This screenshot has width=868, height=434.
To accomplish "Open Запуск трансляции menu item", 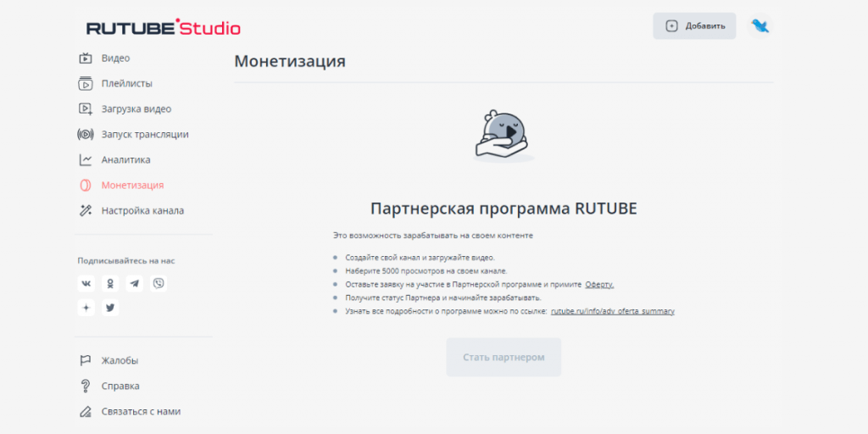I will [x=144, y=134].
